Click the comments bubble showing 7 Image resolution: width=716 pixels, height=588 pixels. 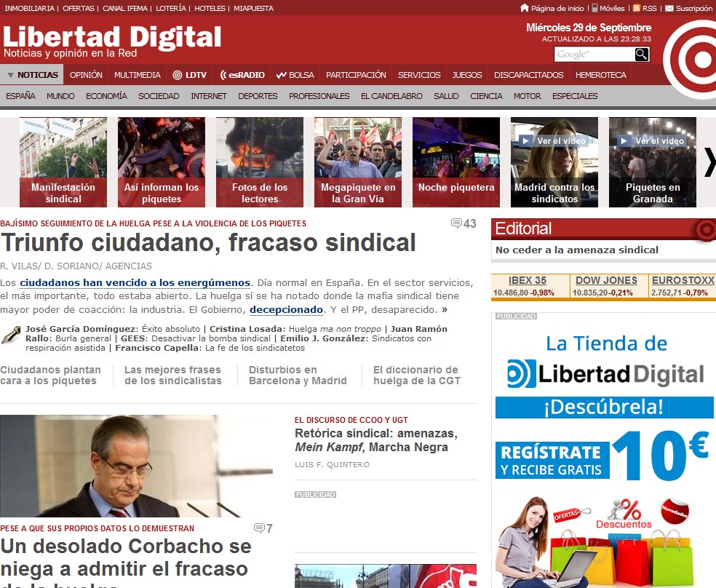[259, 528]
